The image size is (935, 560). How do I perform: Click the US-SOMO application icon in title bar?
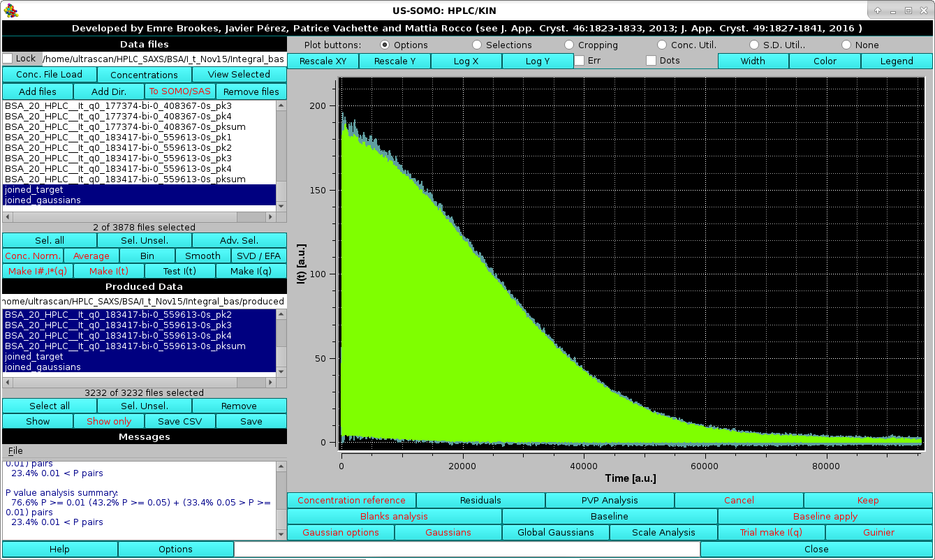pos(10,10)
